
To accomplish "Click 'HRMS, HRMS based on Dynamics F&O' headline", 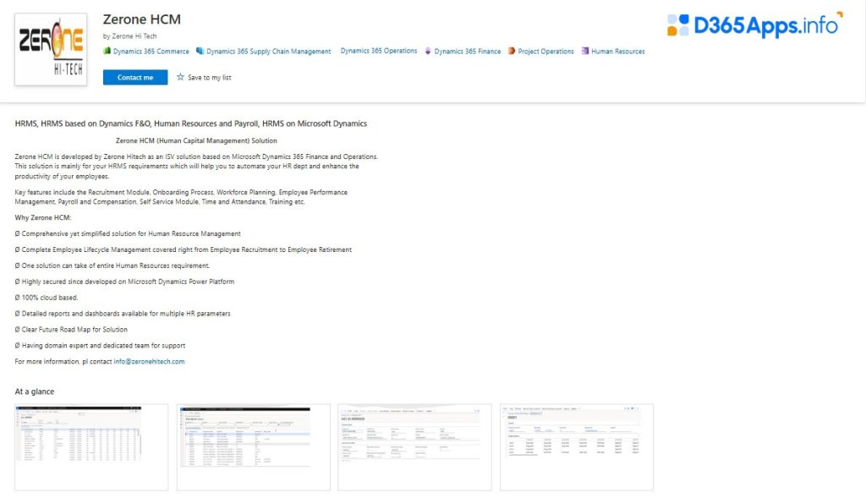I will pos(191,123).
